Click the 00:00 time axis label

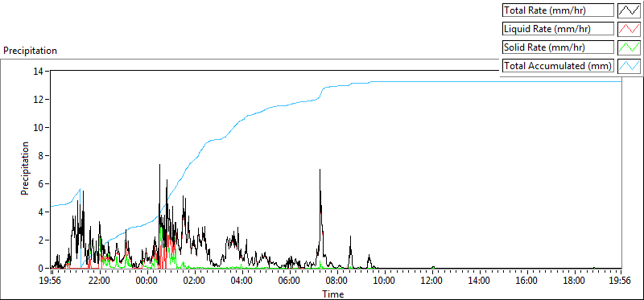147,282
